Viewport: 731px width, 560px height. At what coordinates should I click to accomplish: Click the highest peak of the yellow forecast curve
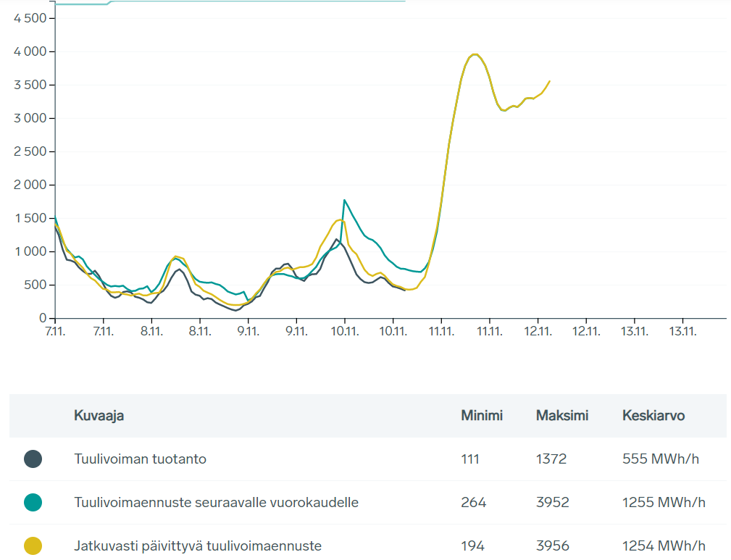(475, 54)
